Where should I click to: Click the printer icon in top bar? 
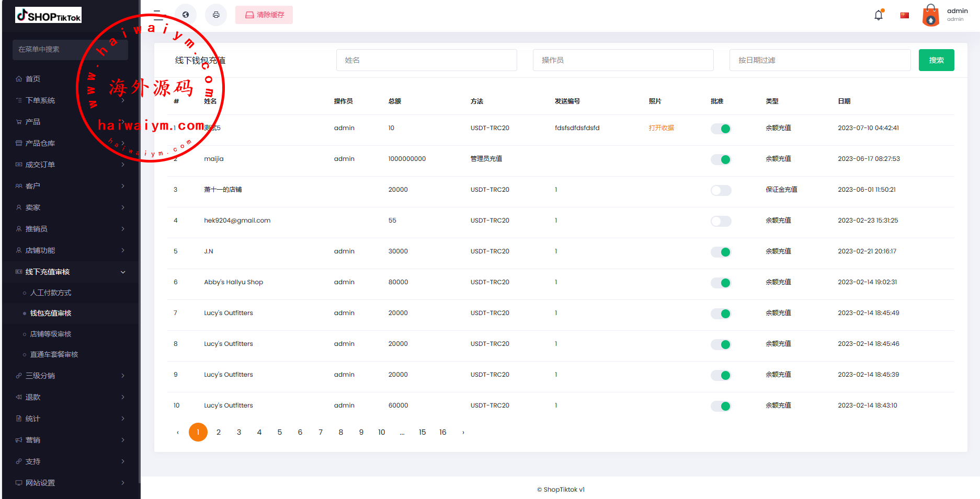[216, 15]
